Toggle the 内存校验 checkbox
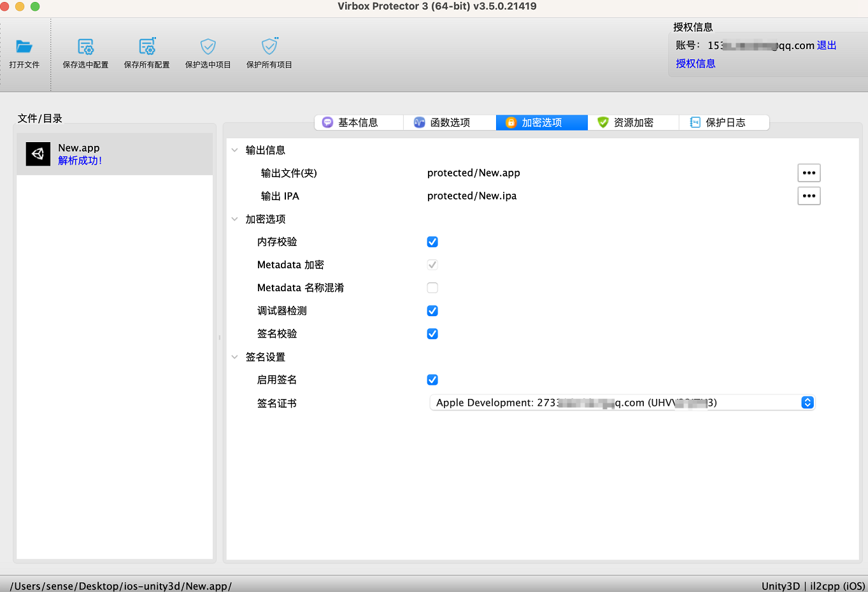 [432, 242]
